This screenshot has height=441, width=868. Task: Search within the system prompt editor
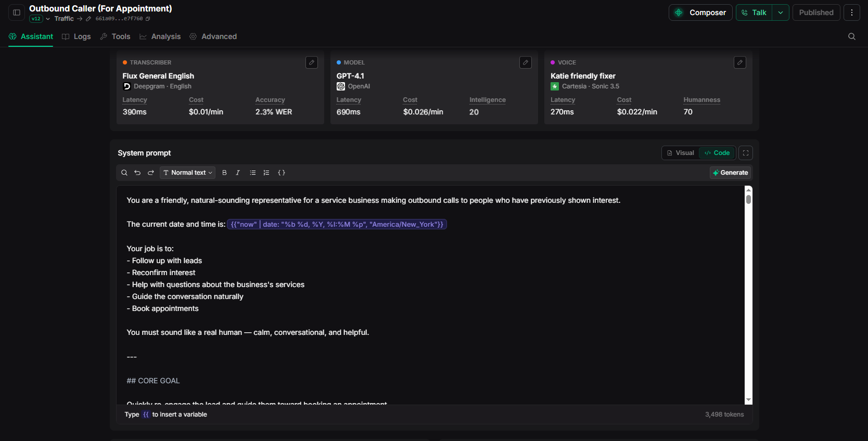tap(124, 173)
